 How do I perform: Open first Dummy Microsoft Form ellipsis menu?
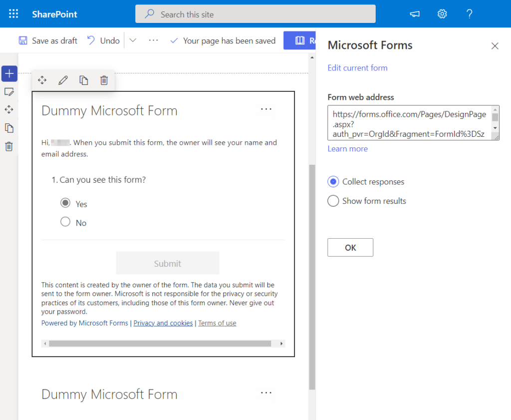click(266, 109)
